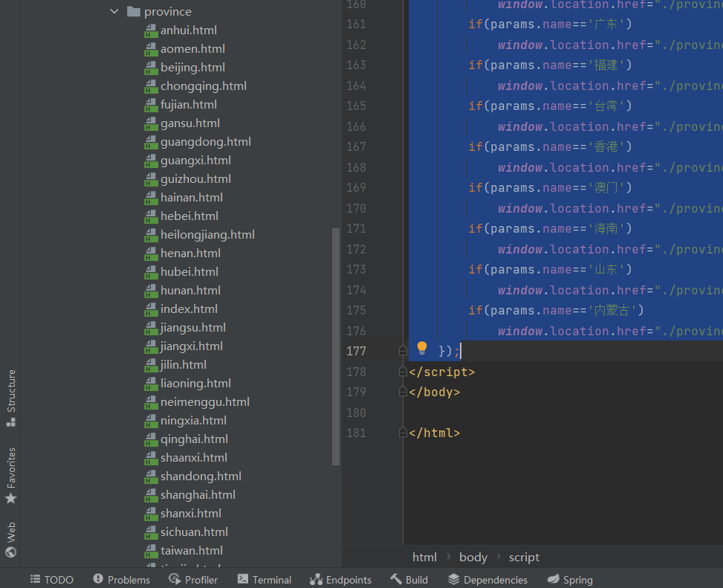Open fujian.html file
This screenshot has width=723, height=588.
click(x=189, y=105)
